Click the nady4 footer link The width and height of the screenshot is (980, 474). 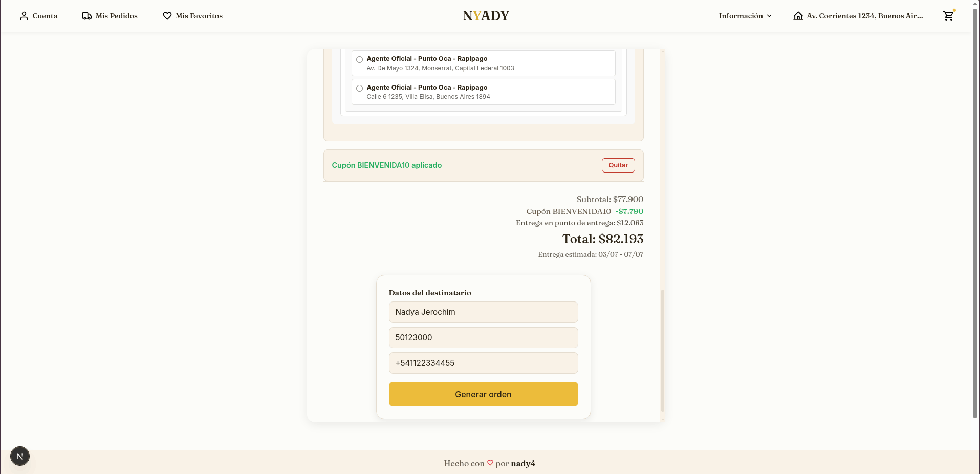pos(523,463)
